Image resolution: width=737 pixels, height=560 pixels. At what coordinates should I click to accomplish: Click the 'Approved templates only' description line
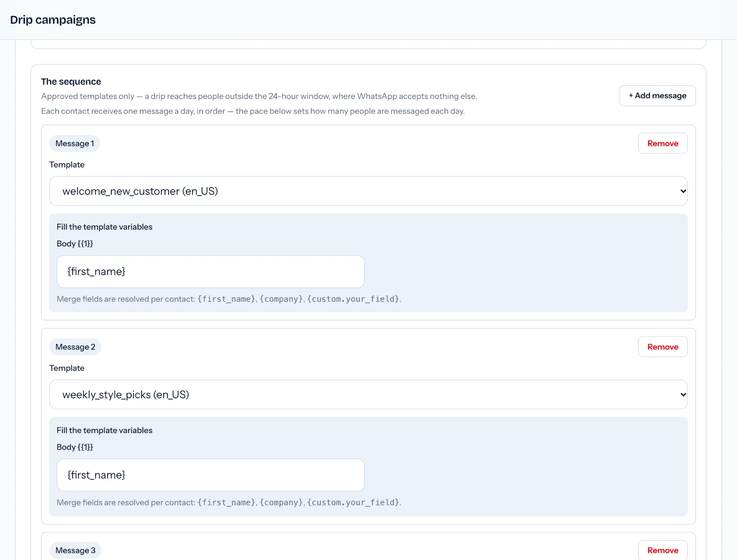click(x=259, y=96)
